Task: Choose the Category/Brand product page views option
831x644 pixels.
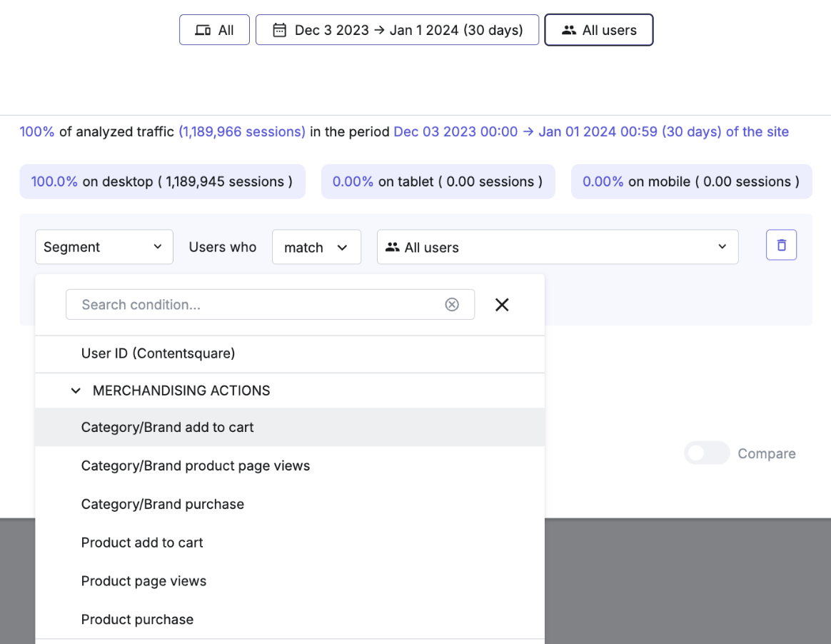Action: click(x=196, y=466)
